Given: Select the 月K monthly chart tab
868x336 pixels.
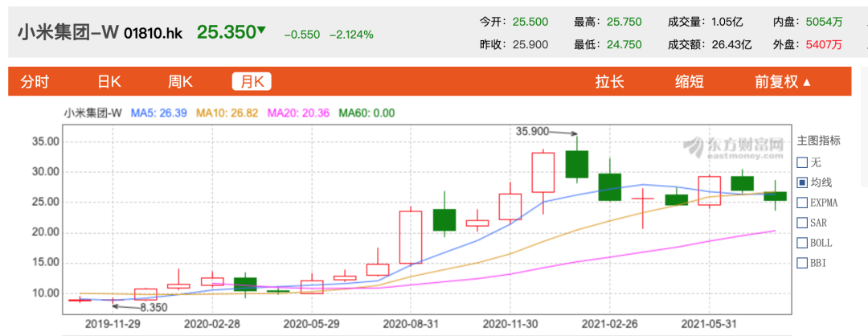Looking at the screenshot, I should pyautogui.click(x=252, y=82).
